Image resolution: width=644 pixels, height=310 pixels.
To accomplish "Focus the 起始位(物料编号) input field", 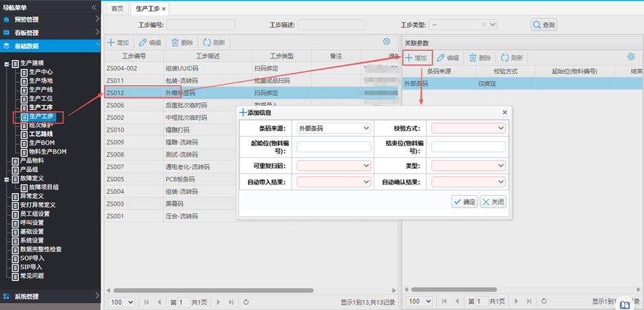I will tap(333, 147).
